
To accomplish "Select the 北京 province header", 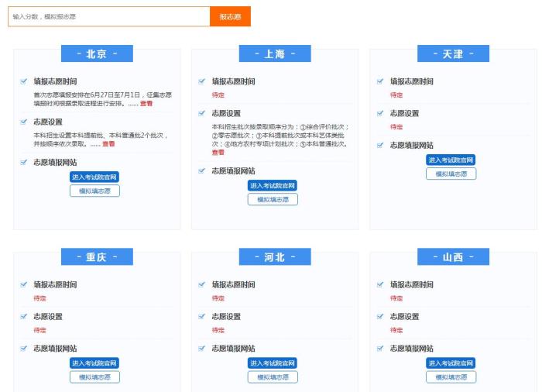I will (x=97, y=54).
